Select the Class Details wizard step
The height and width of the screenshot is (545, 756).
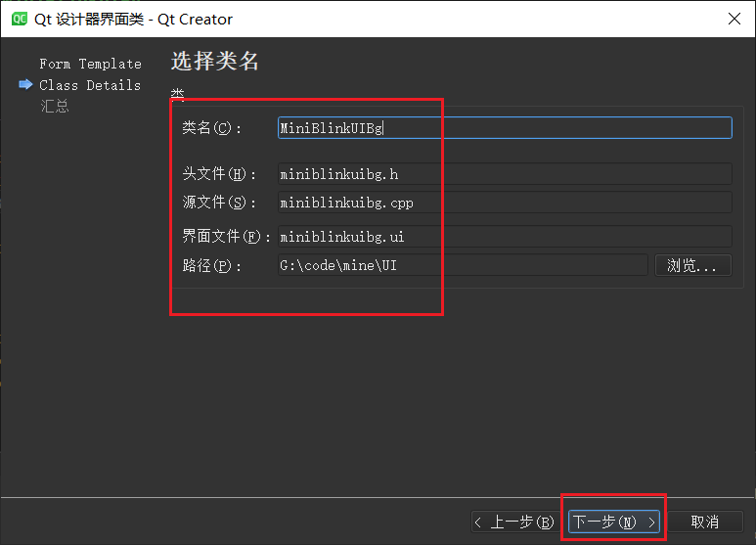(90, 85)
